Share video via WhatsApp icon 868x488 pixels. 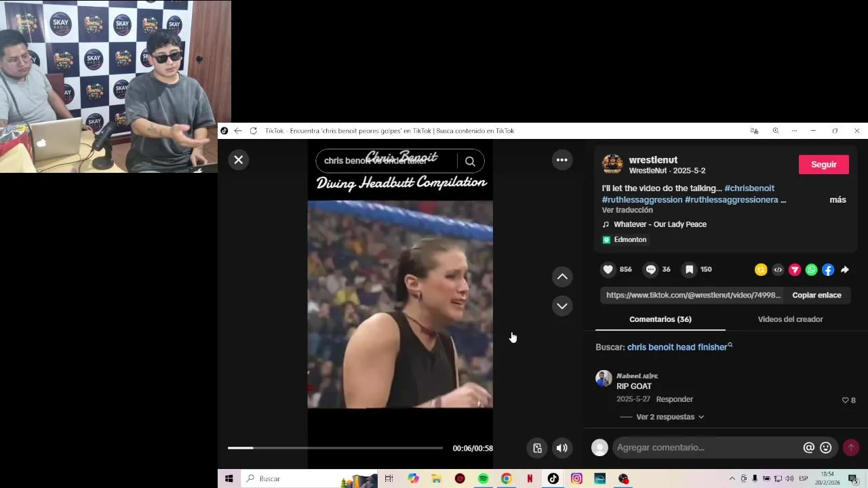pos(811,270)
